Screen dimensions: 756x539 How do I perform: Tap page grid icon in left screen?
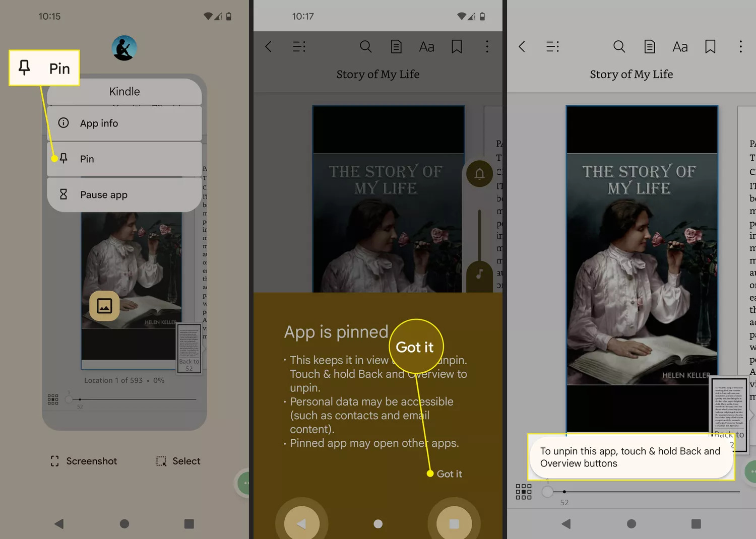pos(53,399)
